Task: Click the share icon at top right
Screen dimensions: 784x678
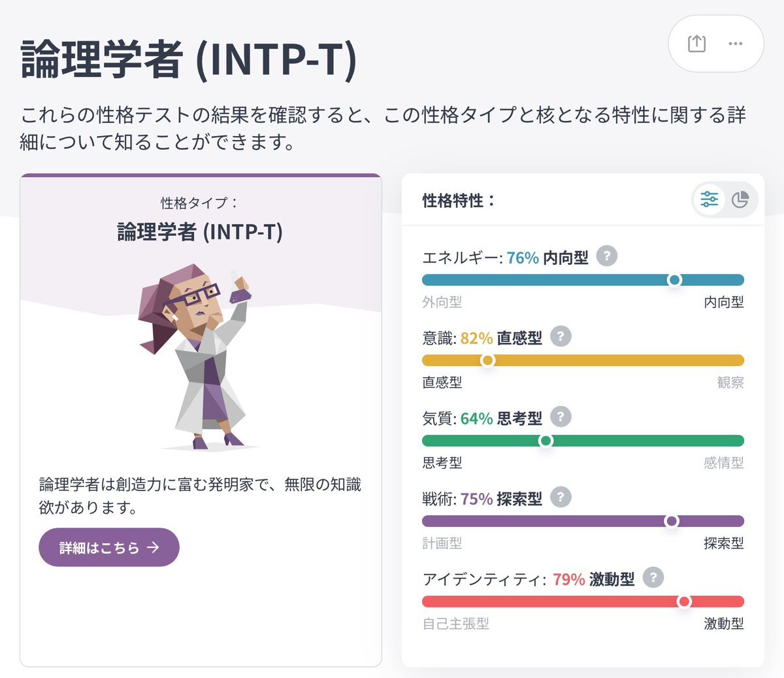Action: (x=696, y=44)
